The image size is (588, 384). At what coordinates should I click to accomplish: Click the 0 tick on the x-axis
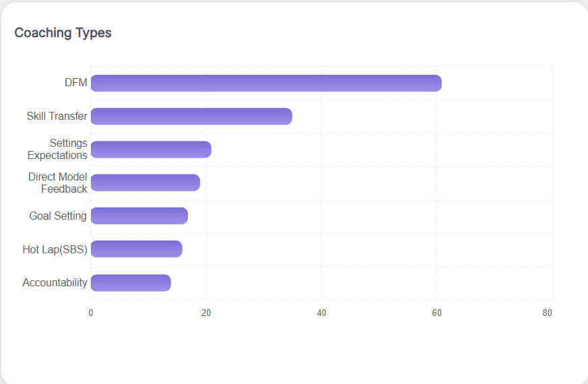click(x=91, y=313)
